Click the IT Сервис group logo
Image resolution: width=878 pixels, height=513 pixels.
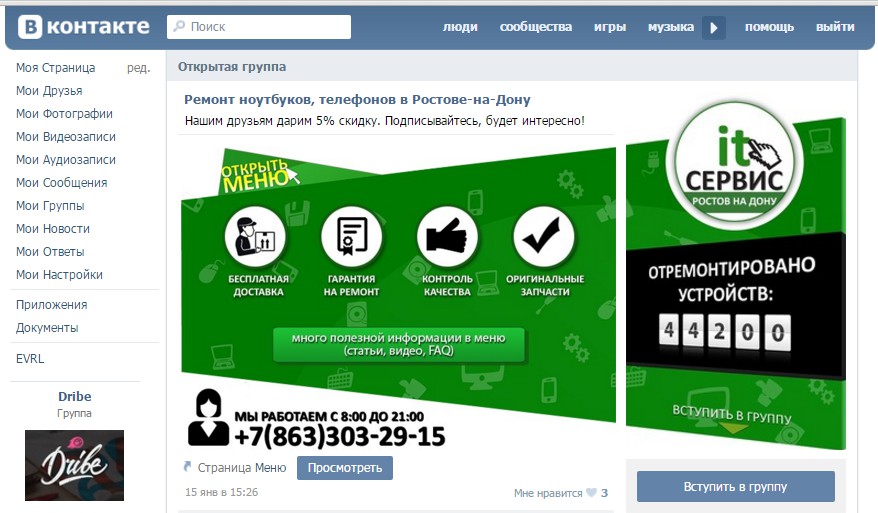pyautogui.click(x=734, y=165)
